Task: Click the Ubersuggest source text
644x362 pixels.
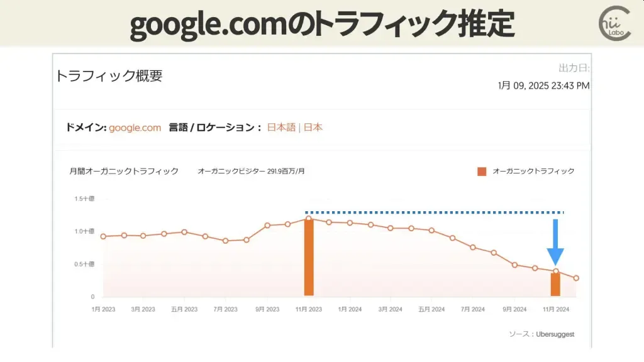Action: [555, 334]
